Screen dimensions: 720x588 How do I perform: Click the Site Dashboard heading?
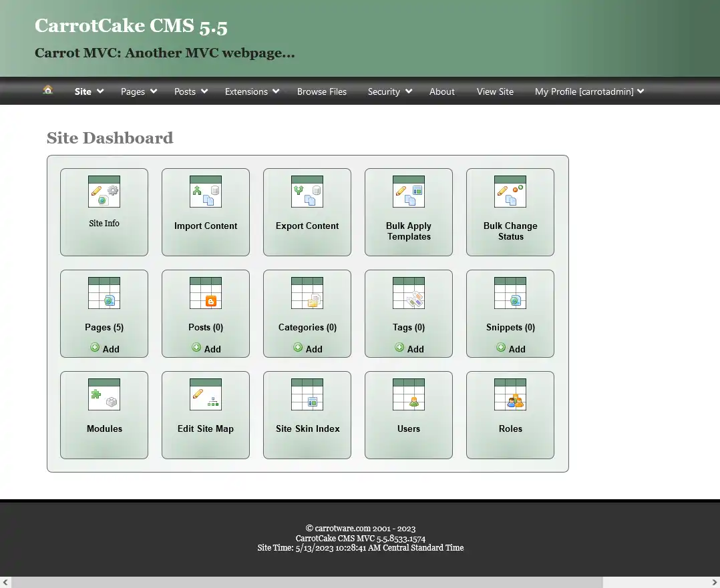coord(110,137)
